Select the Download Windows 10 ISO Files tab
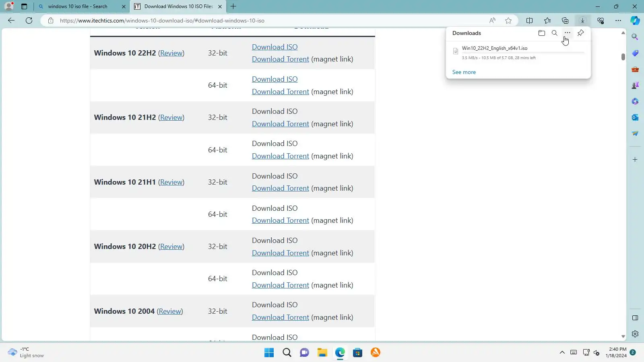This screenshot has width=644, height=362. (x=178, y=6)
